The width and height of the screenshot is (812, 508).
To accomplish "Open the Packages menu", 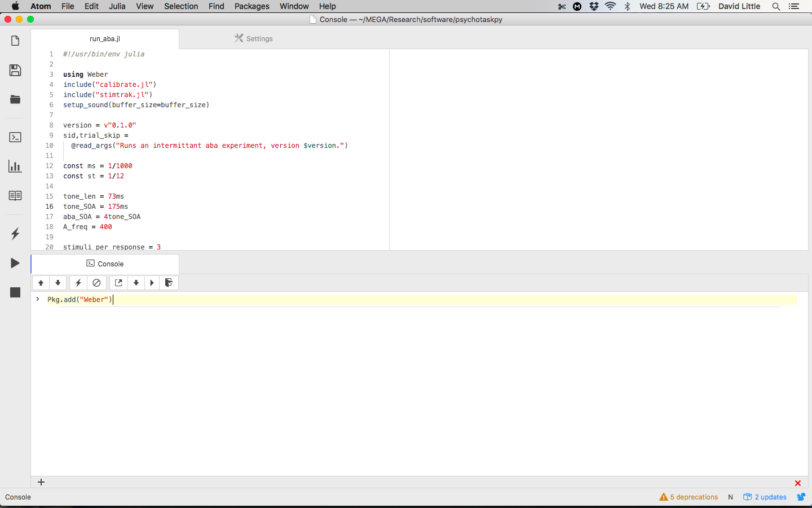I will click(x=252, y=6).
